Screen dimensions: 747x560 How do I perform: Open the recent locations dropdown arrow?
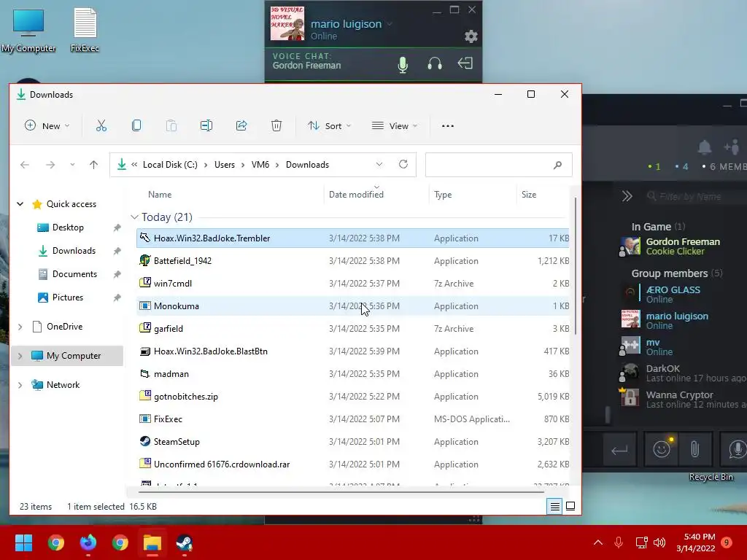click(72, 165)
